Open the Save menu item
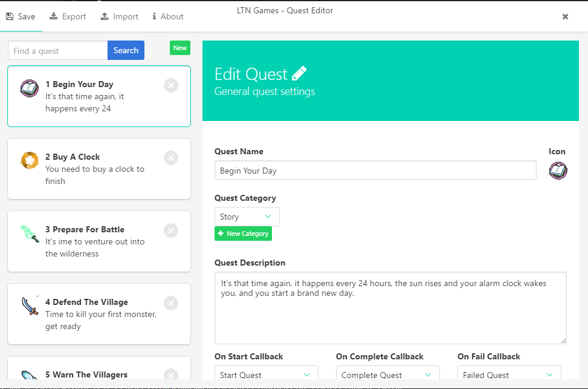Viewport: 588px width, 389px height. pyautogui.click(x=21, y=16)
